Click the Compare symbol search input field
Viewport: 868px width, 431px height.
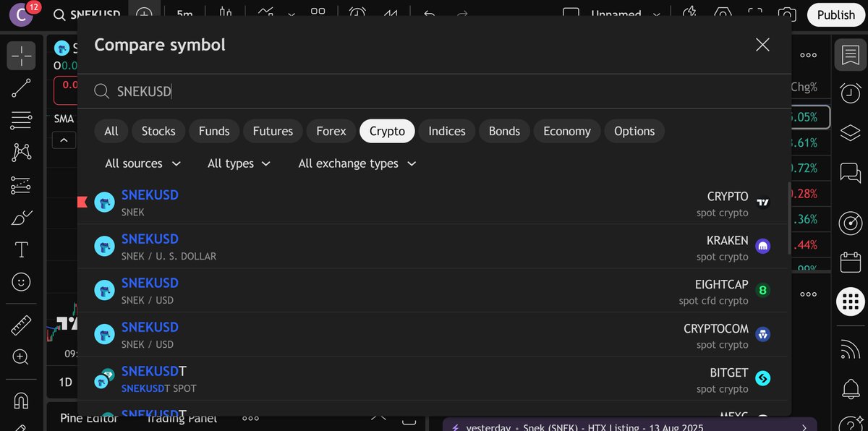(434, 91)
